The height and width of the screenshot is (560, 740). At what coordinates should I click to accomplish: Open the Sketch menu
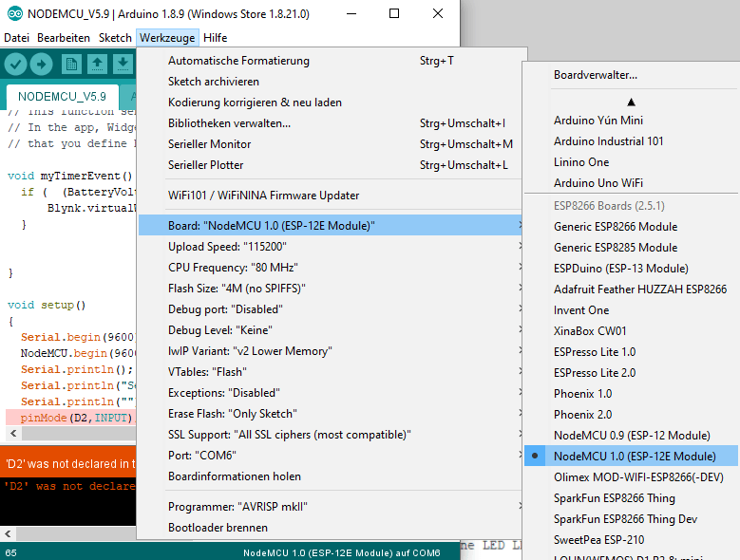tap(115, 38)
